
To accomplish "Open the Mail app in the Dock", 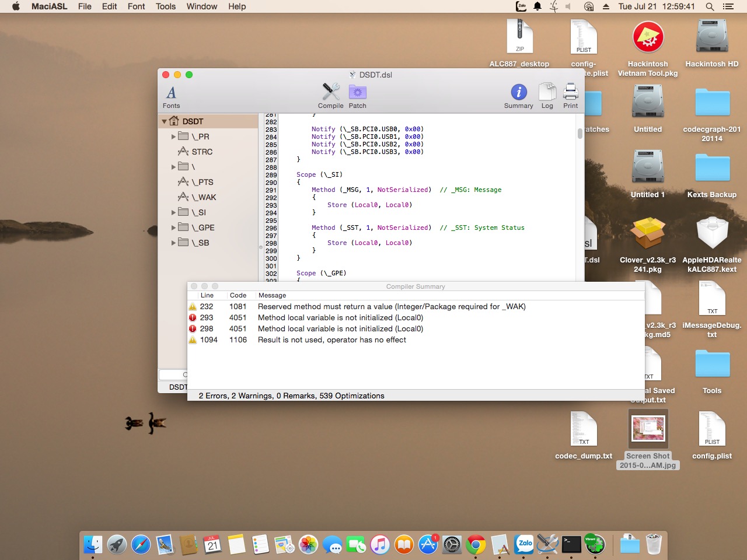I will 165,545.
